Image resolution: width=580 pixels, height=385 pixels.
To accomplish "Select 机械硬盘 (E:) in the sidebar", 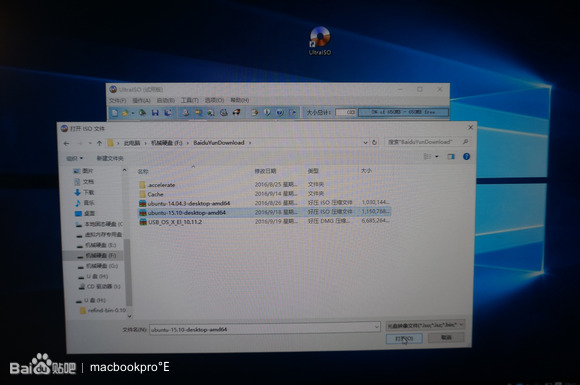I will click(x=97, y=245).
